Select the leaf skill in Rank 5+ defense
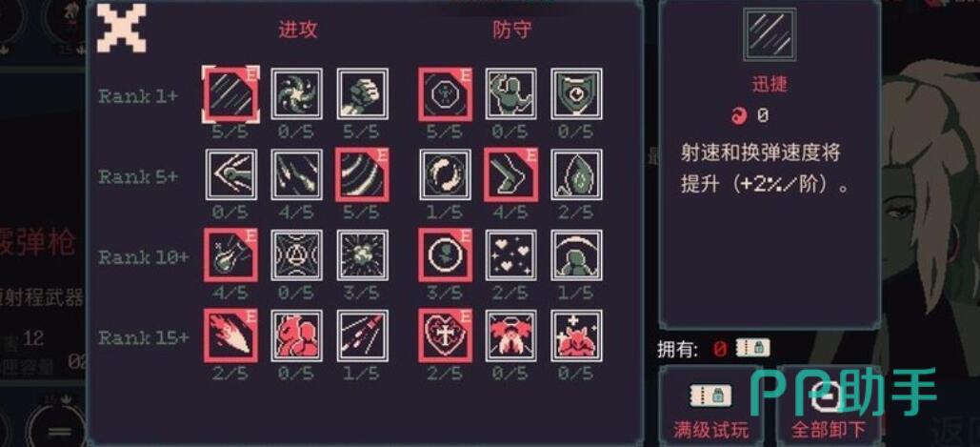 tap(577, 174)
